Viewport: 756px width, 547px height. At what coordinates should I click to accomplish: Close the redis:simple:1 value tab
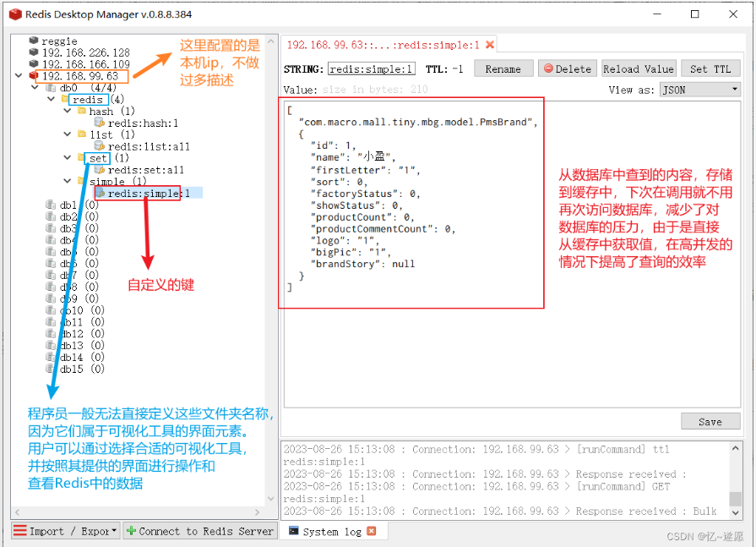[x=490, y=45]
